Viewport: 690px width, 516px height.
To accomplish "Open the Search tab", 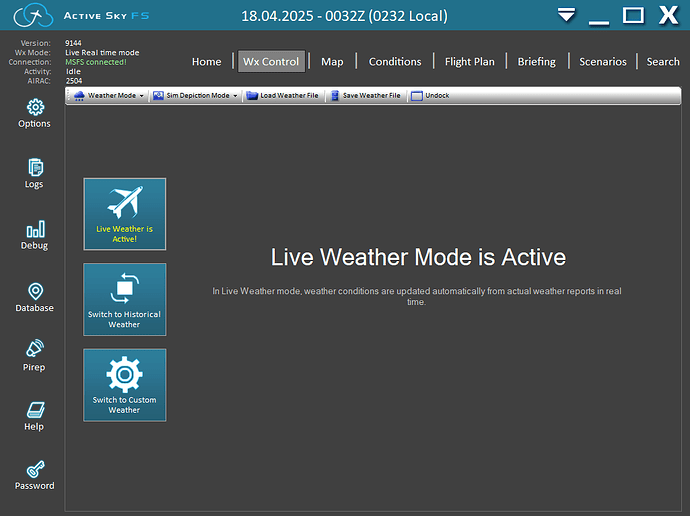I will (663, 62).
